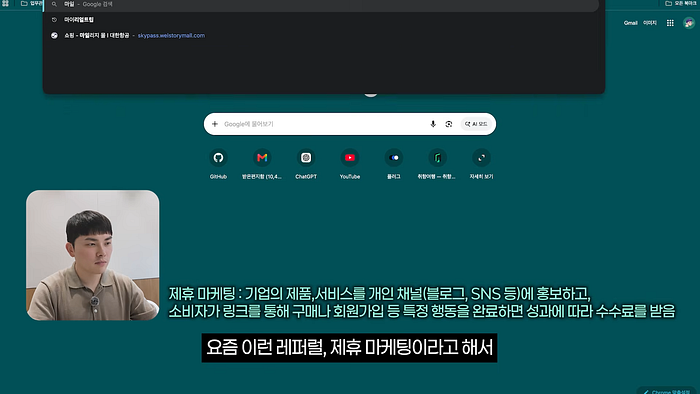This screenshot has height=394, width=700.
Task: Open the 플리그 shortcut
Action: [393, 164]
